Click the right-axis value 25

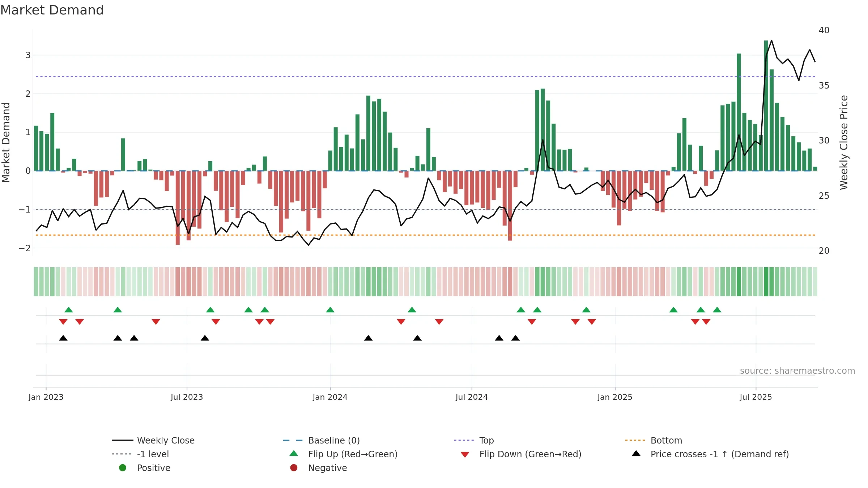click(x=824, y=196)
